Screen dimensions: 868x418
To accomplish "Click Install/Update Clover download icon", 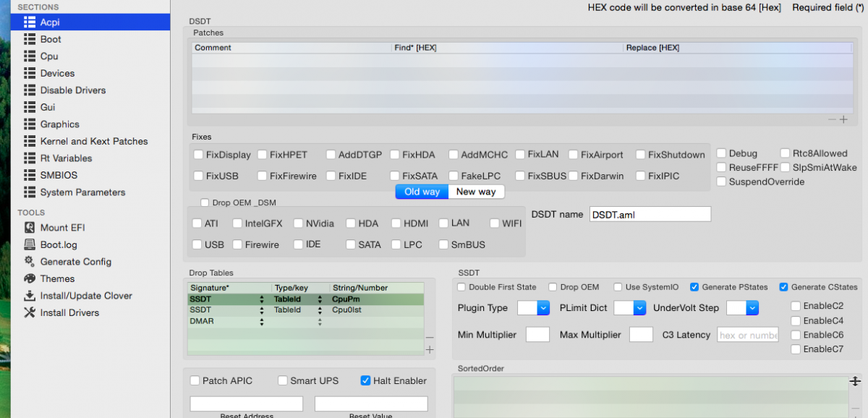I will coord(30,296).
